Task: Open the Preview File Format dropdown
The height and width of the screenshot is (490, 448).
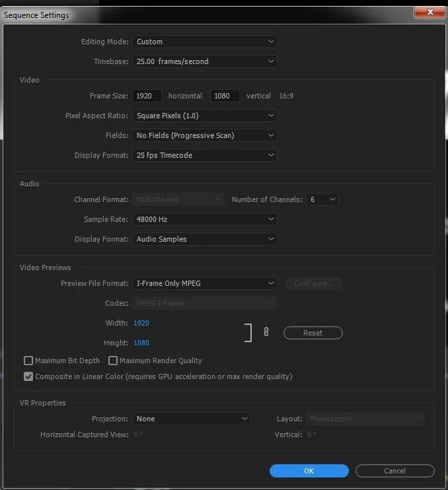Action: (205, 283)
